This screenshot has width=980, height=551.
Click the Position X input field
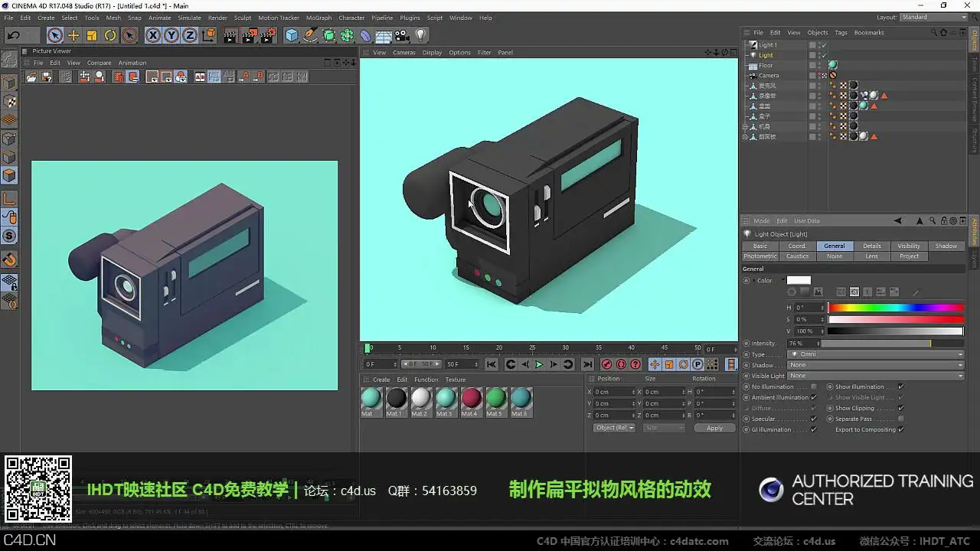pos(614,392)
